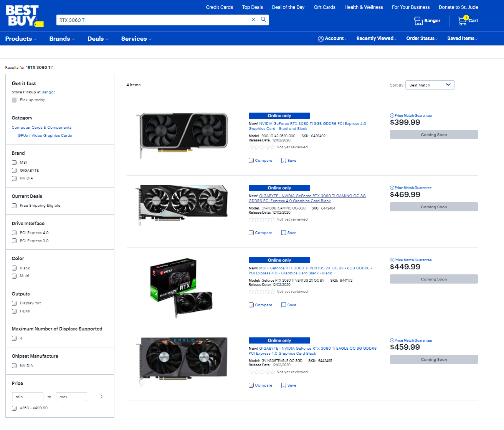
Task: Open the Sort By Best Match dropdown
Action: (x=430, y=85)
